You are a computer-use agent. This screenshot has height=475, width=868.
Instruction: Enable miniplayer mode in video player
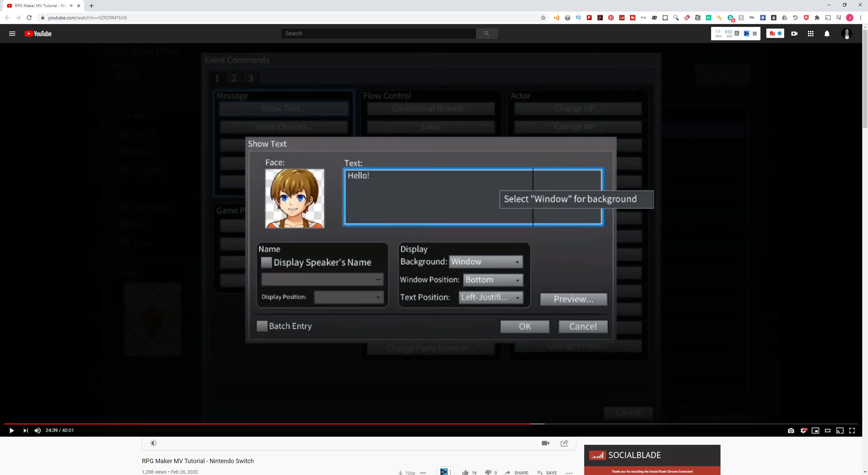[x=815, y=431]
